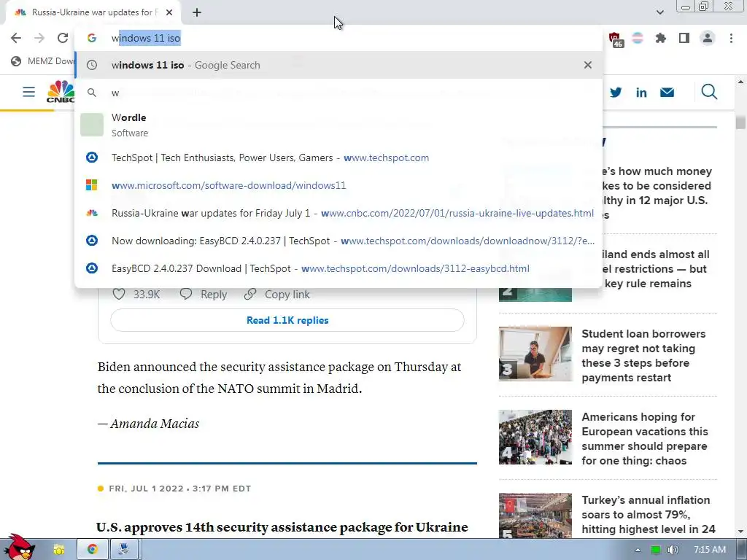Show hidden system tray icons
Image resolution: width=747 pixels, height=560 pixels.
[638, 550]
